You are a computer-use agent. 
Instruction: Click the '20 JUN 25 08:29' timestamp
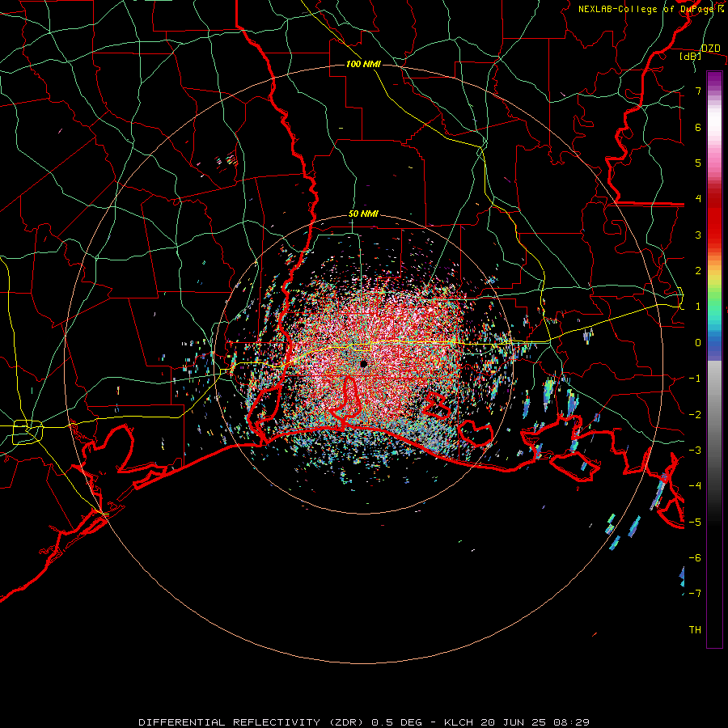pos(535,722)
